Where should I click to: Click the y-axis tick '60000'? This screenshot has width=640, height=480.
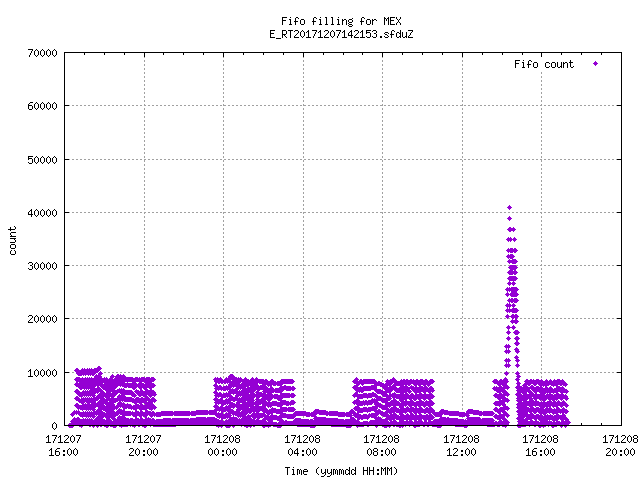pos(42,106)
